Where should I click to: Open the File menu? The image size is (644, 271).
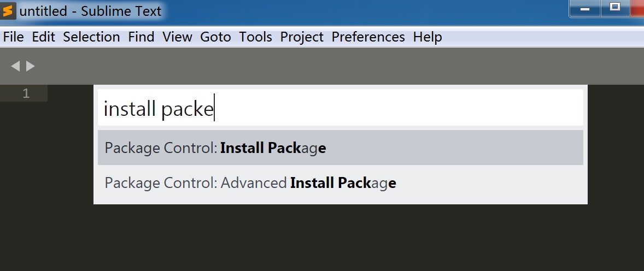point(14,37)
